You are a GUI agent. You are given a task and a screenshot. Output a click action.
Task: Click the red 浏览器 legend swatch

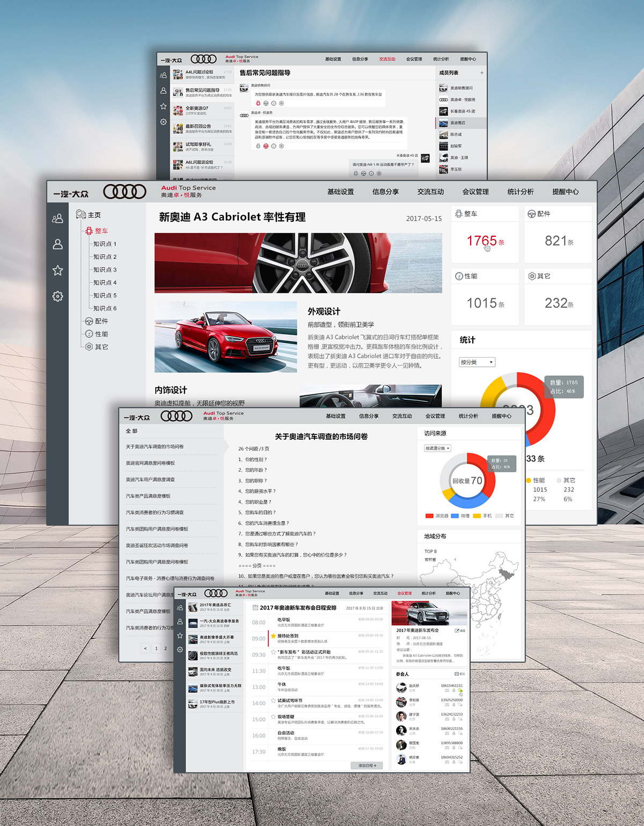click(429, 516)
